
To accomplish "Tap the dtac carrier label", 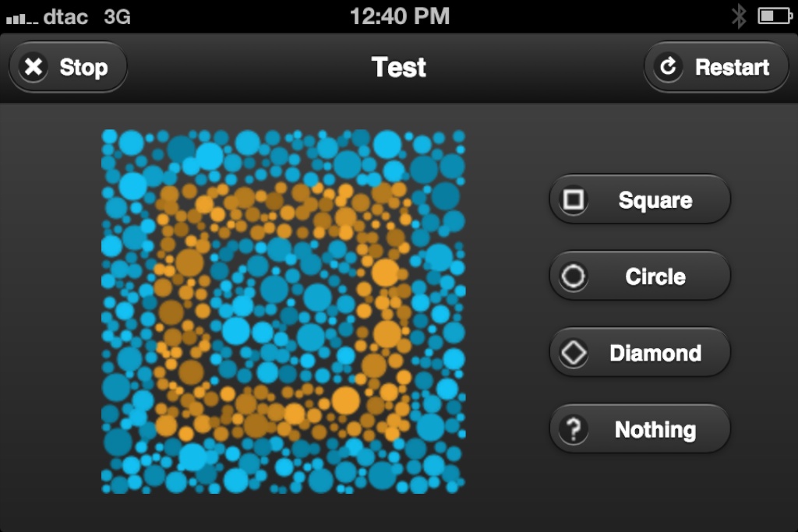I will 65,17.
